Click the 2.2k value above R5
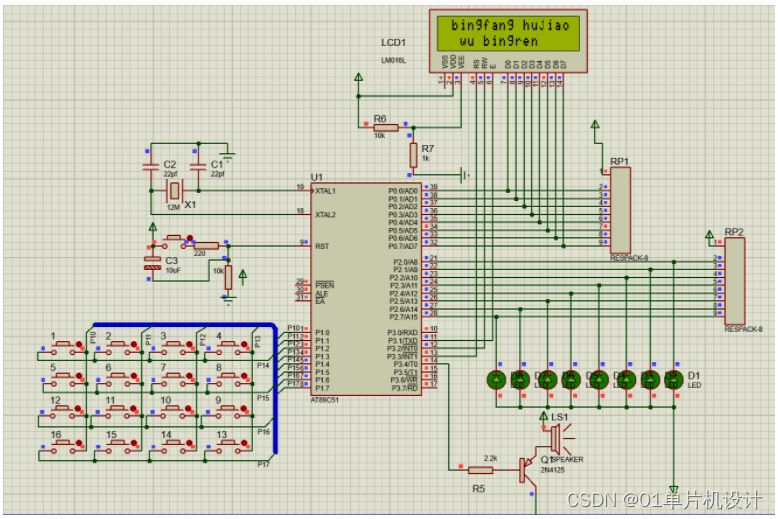The image size is (778, 519). [491, 458]
